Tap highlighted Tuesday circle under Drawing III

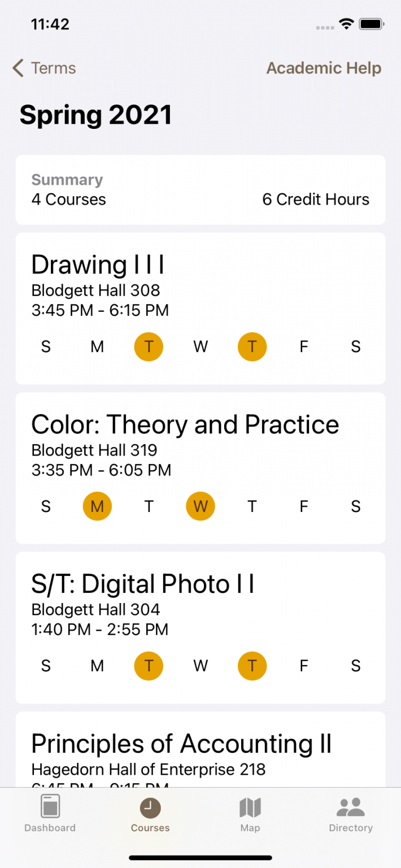(149, 346)
